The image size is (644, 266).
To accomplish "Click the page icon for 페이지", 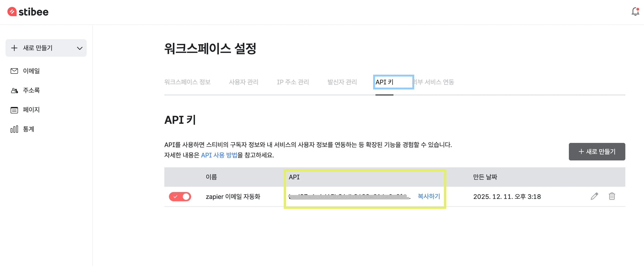I will click(14, 110).
